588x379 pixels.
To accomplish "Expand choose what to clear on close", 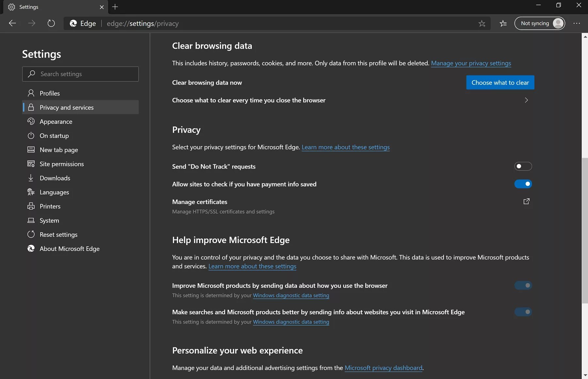I will (x=526, y=100).
